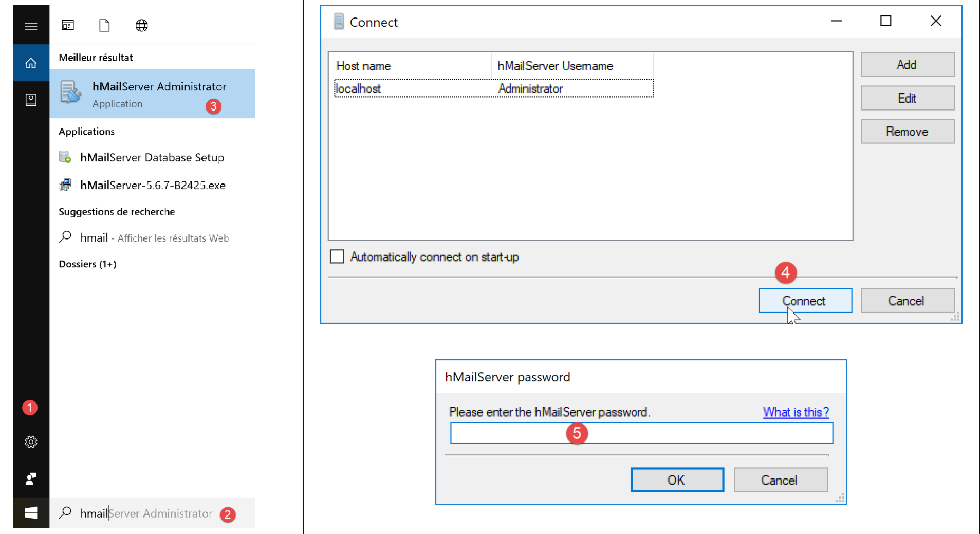Open hMailServer Administrator best result
The width and height of the screenshot is (980, 534).
(x=152, y=94)
